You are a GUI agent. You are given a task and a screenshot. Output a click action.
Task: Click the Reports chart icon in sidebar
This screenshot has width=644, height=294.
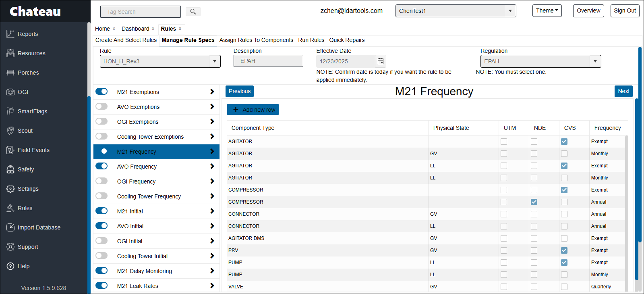point(10,34)
